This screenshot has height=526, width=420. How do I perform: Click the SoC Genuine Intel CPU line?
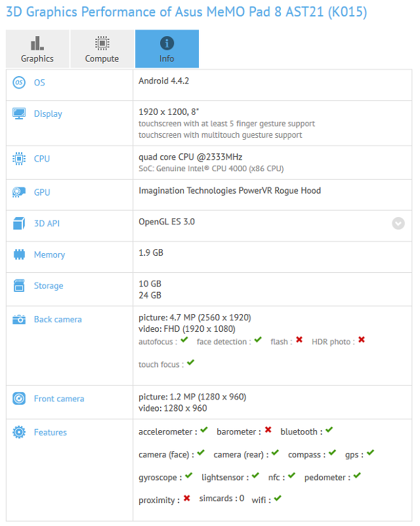pyautogui.click(x=211, y=169)
